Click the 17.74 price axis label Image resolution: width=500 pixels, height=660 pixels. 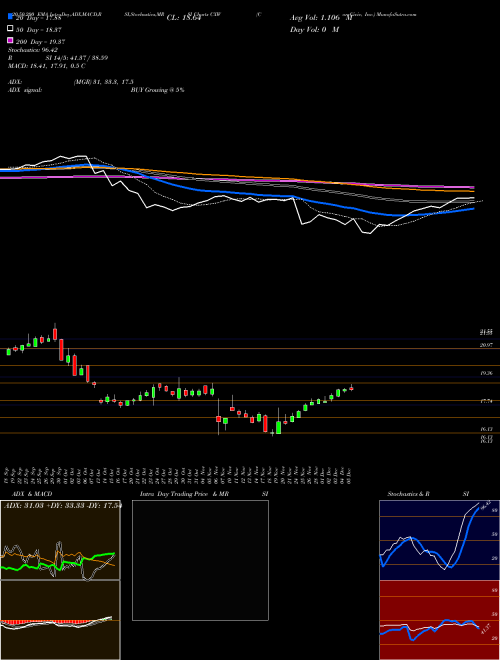[486, 402]
